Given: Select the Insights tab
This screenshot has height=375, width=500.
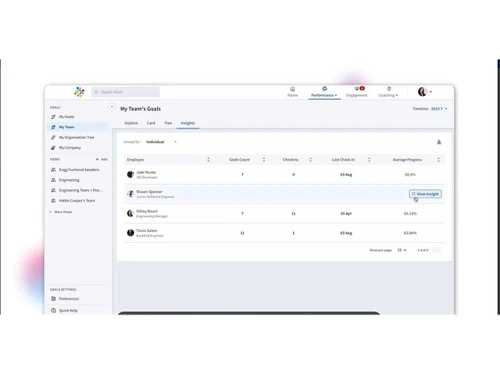Looking at the screenshot, I should click(188, 123).
